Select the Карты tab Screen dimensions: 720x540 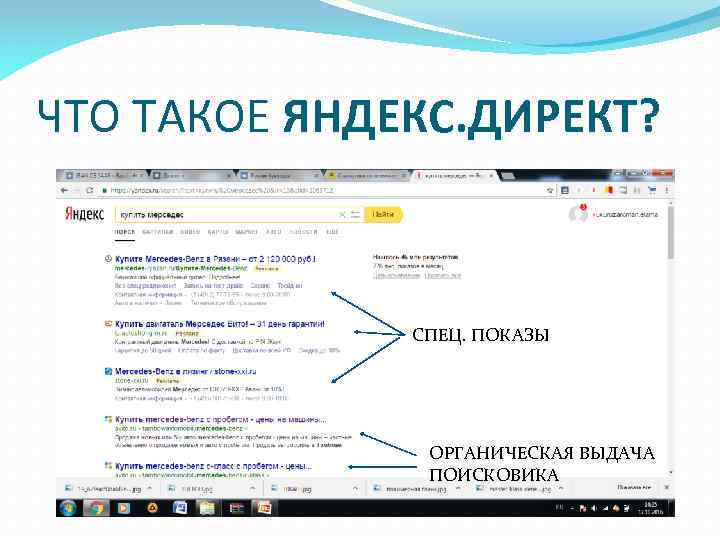(218, 232)
